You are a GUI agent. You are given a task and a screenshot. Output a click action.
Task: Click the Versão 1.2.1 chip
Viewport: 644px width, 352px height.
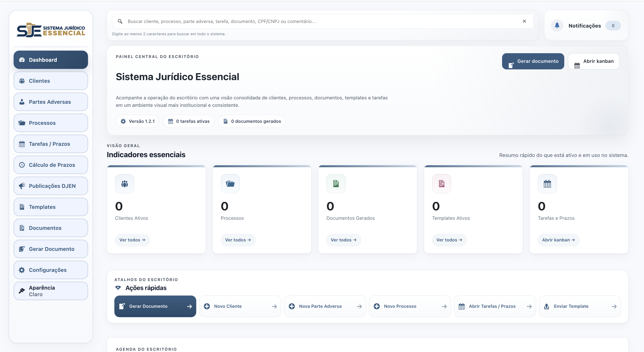click(138, 121)
